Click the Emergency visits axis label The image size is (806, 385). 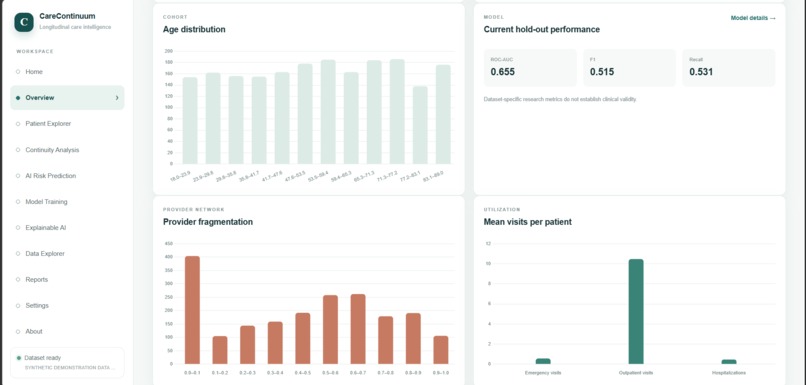(x=543, y=373)
